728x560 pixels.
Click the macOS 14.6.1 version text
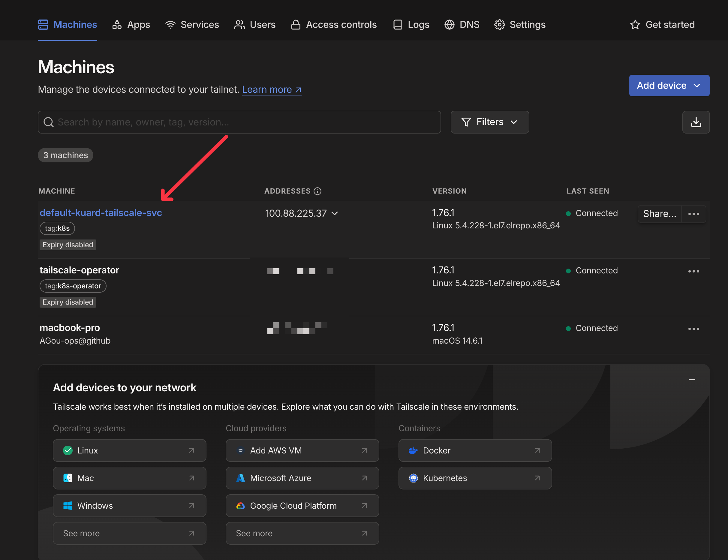[457, 341]
